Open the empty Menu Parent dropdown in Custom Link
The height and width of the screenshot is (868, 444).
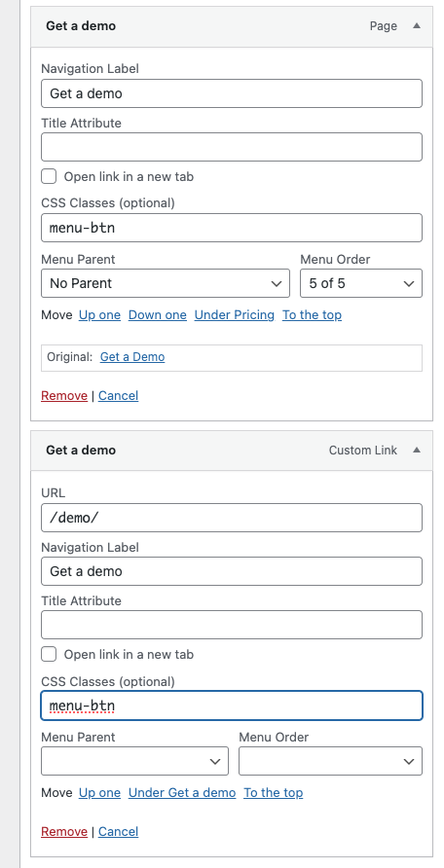(134, 761)
